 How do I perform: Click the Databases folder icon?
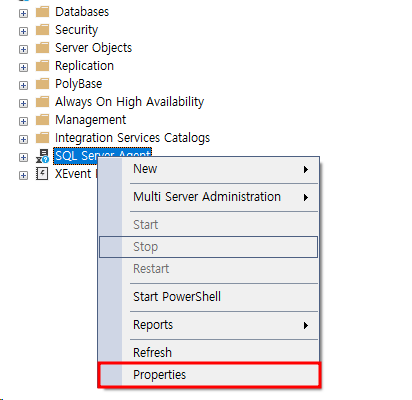(42, 12)
